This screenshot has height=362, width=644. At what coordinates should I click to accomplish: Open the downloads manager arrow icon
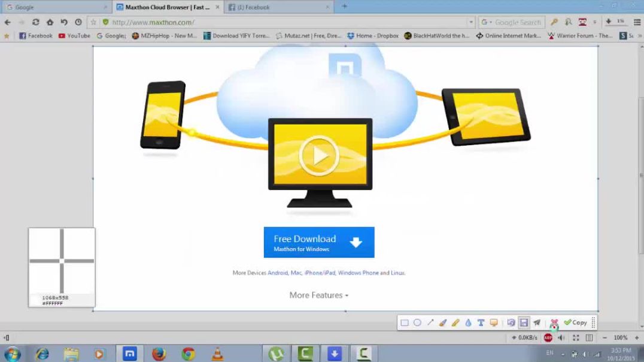point(609,22)
